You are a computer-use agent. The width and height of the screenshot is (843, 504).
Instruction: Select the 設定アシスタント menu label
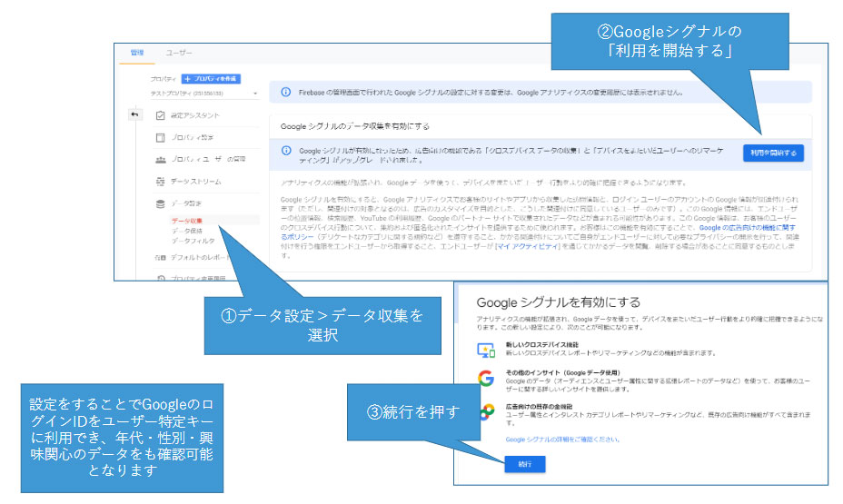(195, 115)
